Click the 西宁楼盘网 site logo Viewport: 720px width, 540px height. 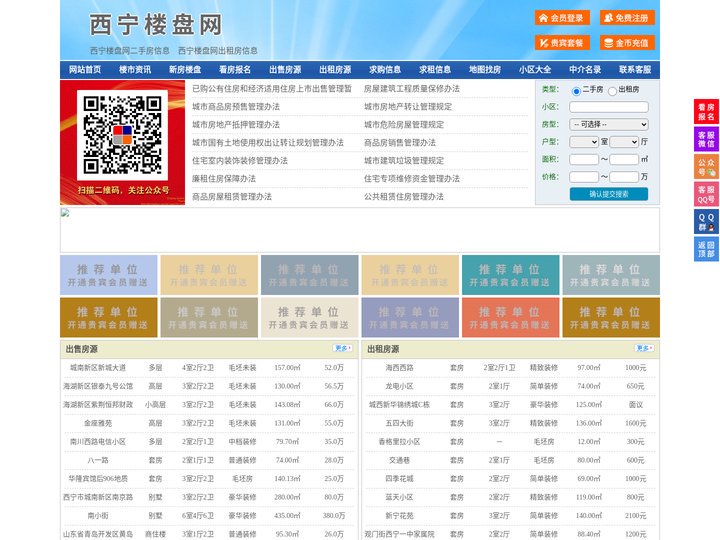[156, 25]
